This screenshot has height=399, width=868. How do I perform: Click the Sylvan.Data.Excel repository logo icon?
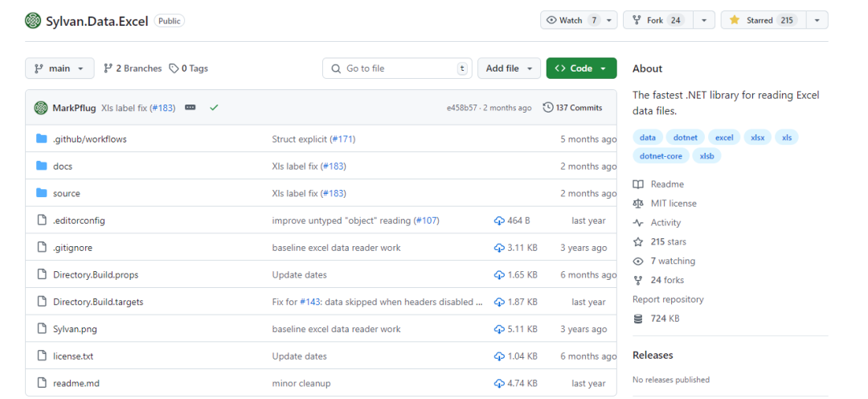point(33,21)
